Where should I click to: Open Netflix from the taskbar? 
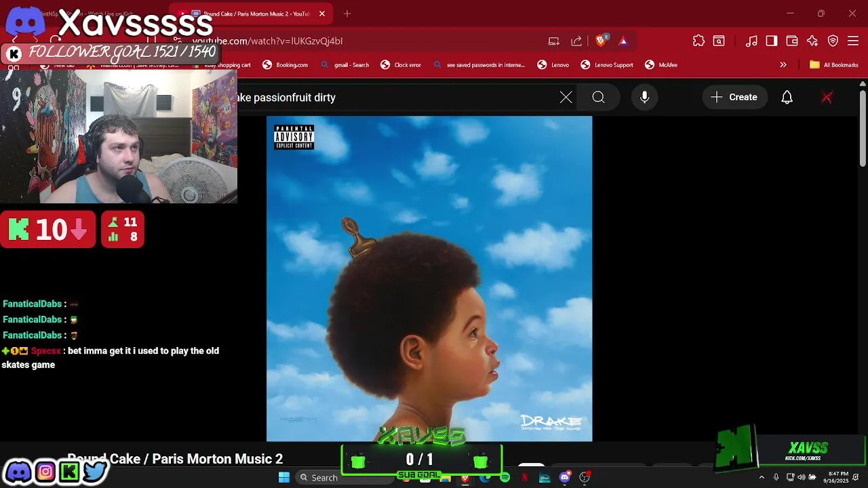click(525, 478)
